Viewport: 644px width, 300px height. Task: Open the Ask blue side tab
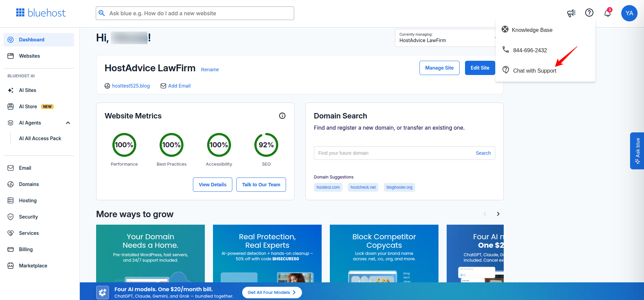(x=637, y=151)
